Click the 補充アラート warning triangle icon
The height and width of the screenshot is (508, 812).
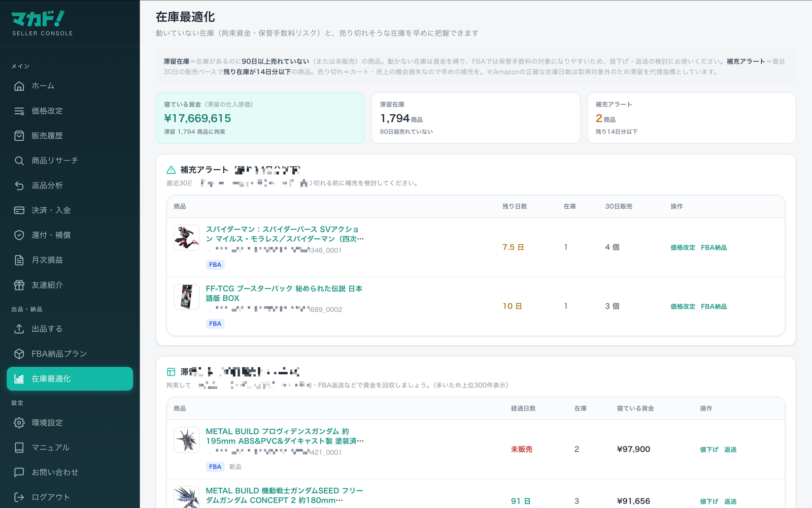click(171, 170)
